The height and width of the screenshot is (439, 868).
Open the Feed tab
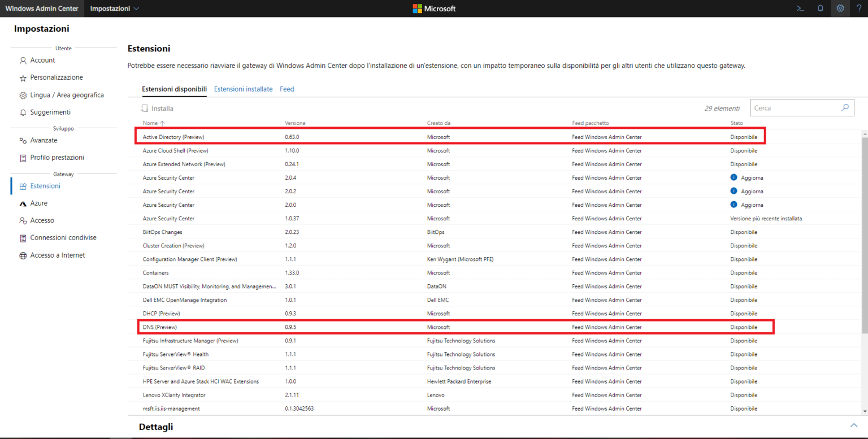287,89
